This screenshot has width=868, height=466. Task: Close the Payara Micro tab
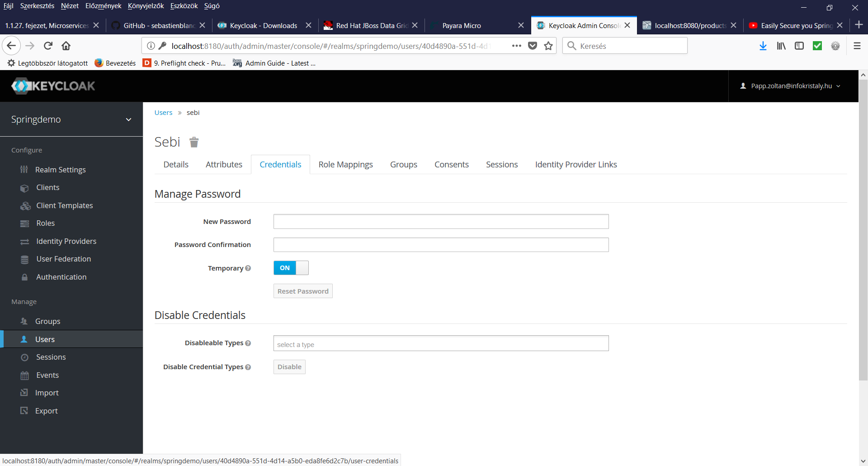pyautogui.click(x=521, y=25)
